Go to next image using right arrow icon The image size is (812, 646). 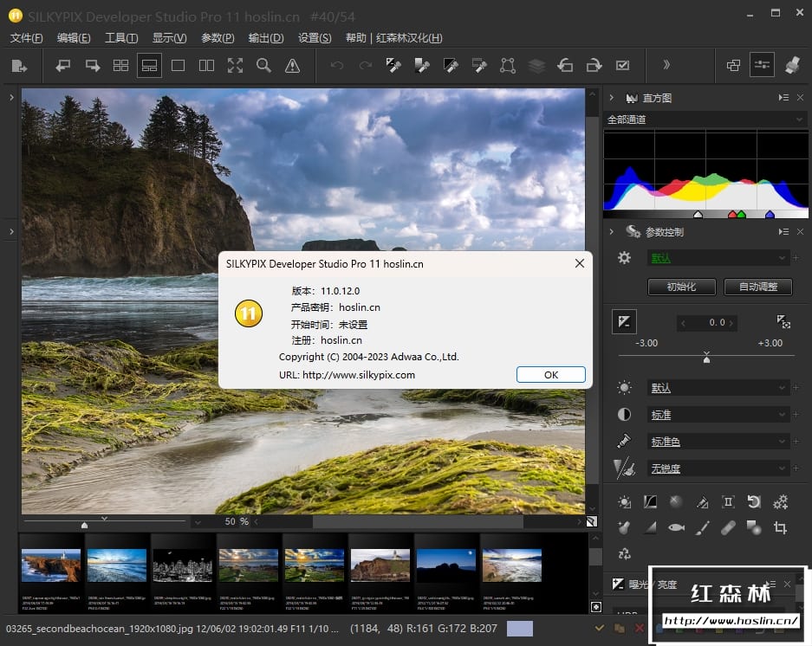click(x=93, y=66)
